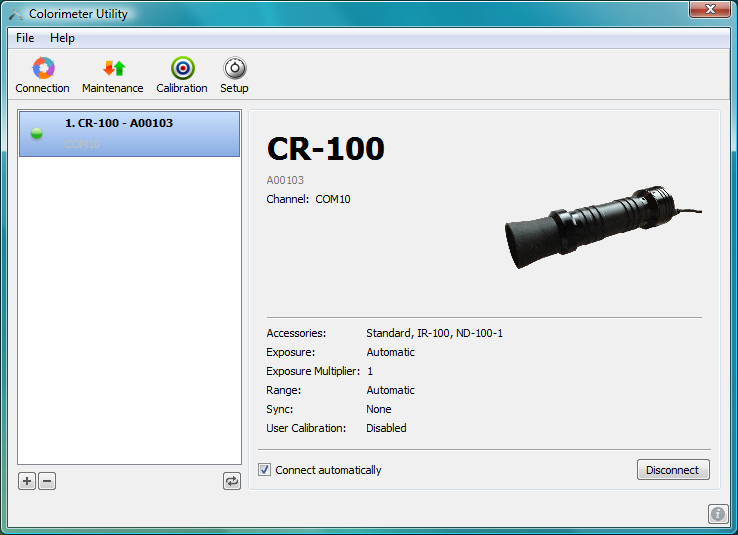The width and height of the screenshot is (738, 535).
Task: Click the Range: label
Action: [283, 390]
